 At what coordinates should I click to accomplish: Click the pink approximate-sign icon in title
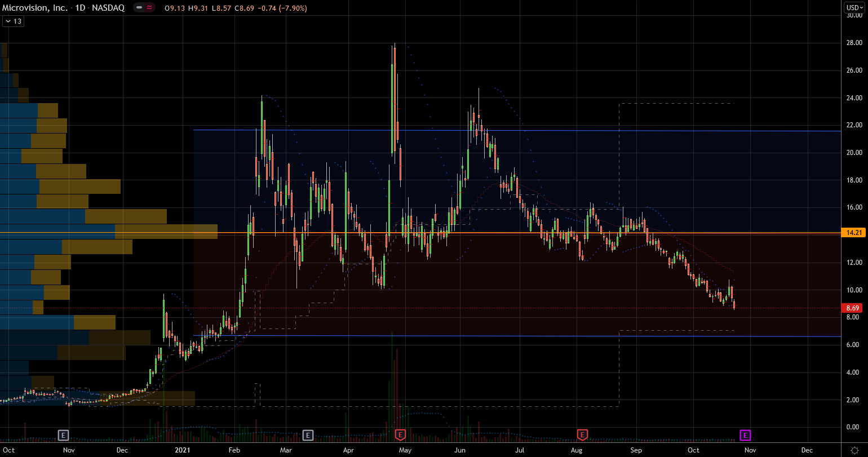tap(149, 8)
